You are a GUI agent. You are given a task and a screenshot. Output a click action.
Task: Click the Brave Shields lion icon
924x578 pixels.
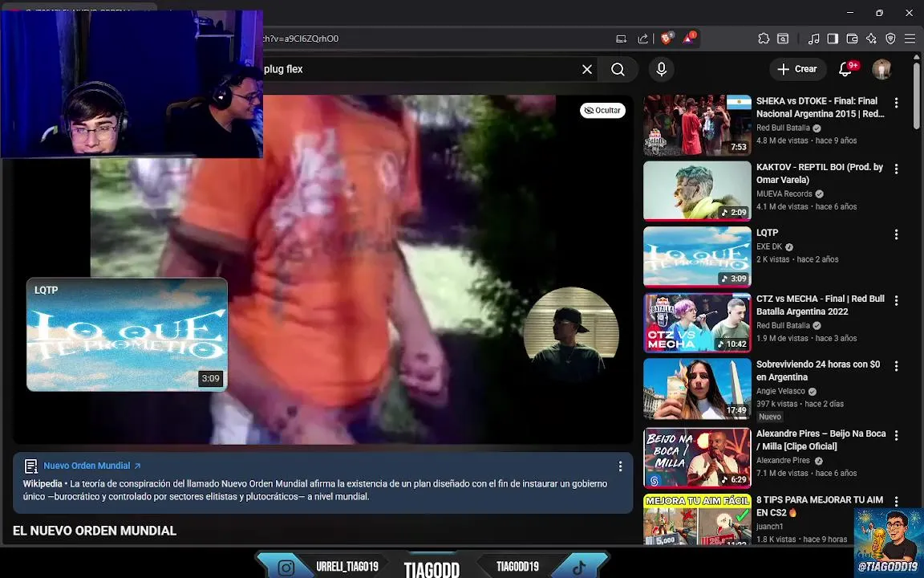(x=667, y=39)
